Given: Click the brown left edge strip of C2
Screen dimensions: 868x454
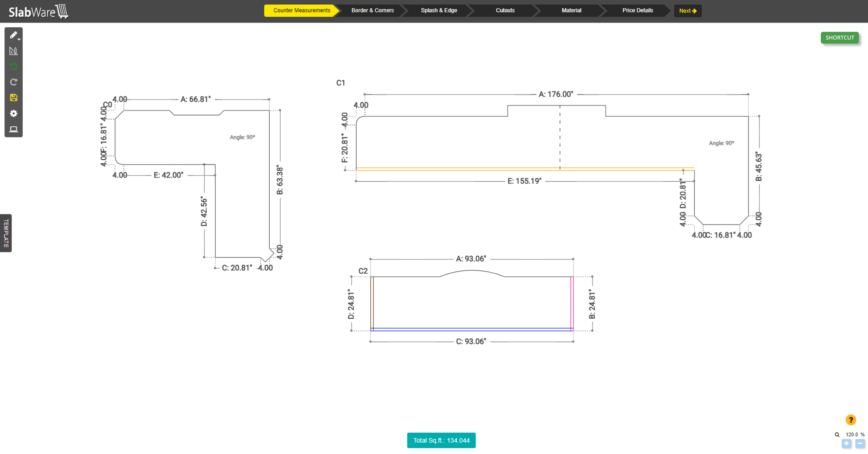Looking at the screenshot, I should (372, 304).
